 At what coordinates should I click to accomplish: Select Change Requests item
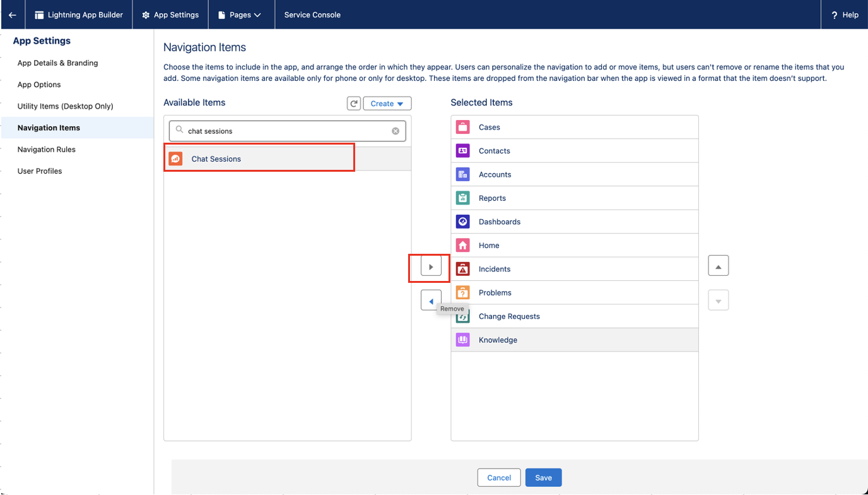[x=575, y=316]
